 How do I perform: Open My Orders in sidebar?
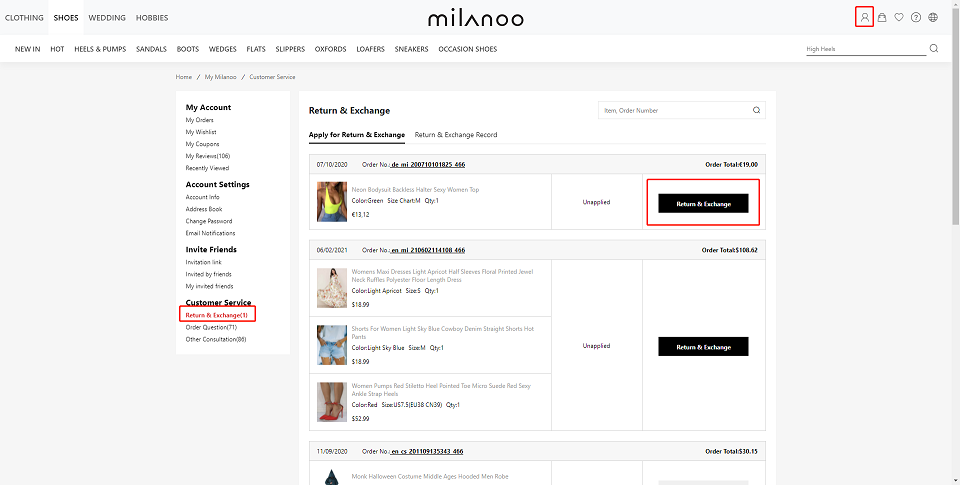click(200, 120)
